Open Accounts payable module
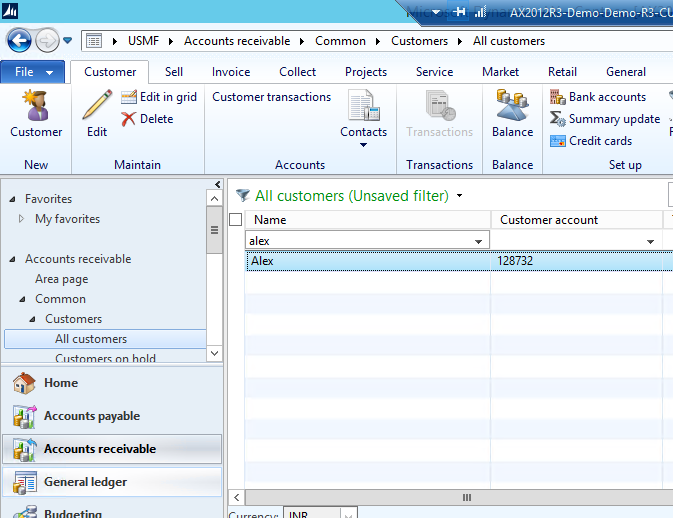Image resolution: width=673 pixels, height=518 pixels. tap(91, 416)
